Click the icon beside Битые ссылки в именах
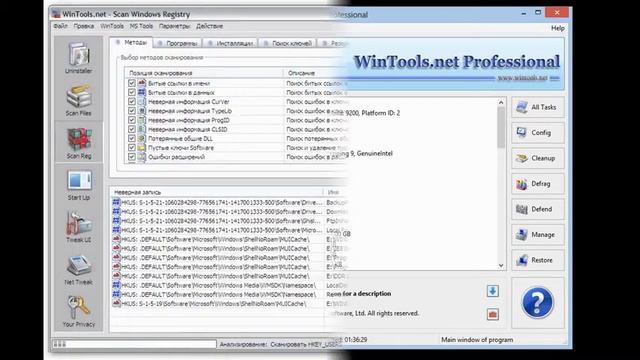The height and width of the screenshot is (360, 640). pyautogui.click(x=142, y=83)
